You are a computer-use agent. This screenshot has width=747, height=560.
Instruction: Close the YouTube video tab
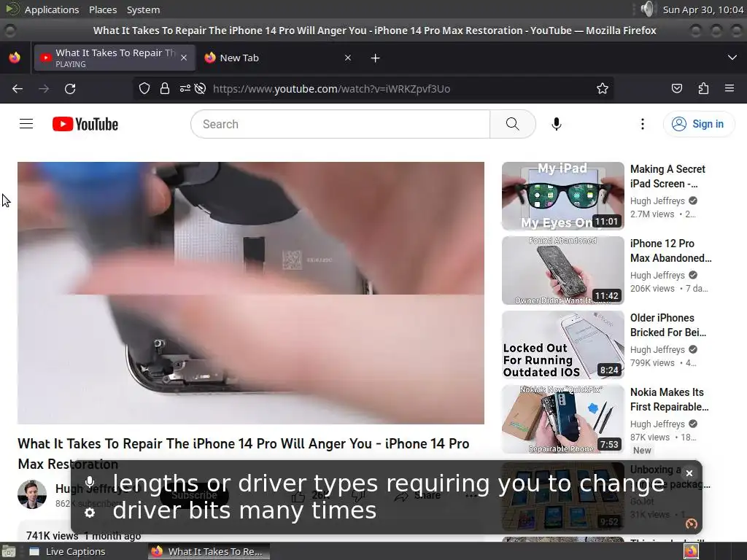184,58
